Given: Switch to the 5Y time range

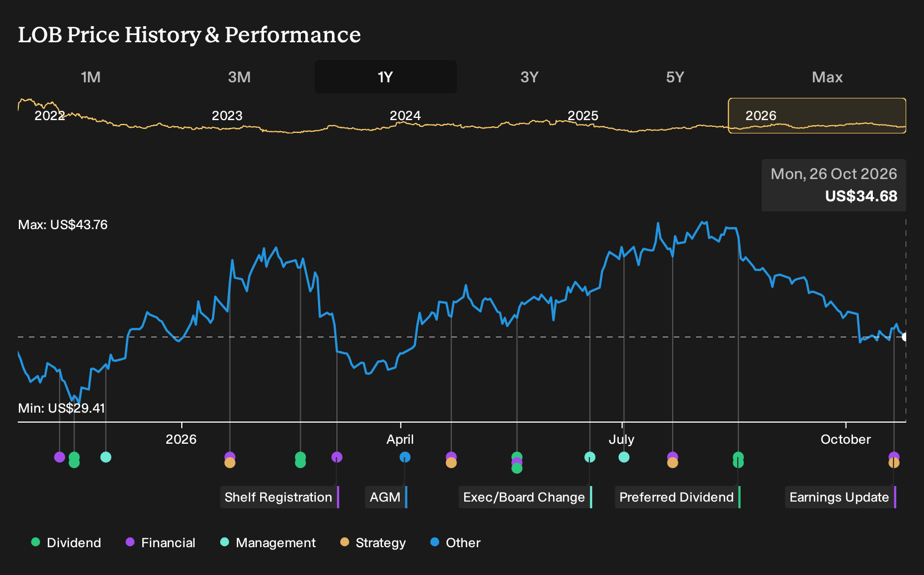Looking at the screenshot, I should click(675, 77).
